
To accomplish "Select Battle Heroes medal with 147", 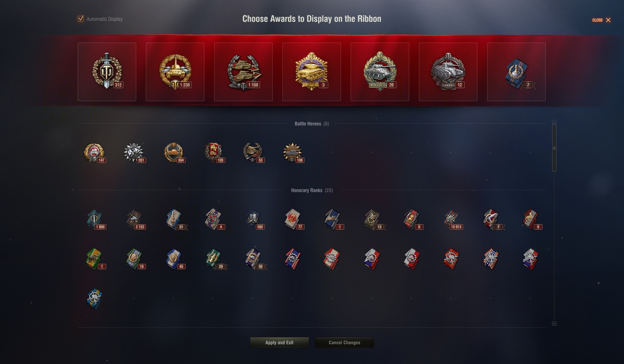I will pyautogui.click(x=94, y=152).
